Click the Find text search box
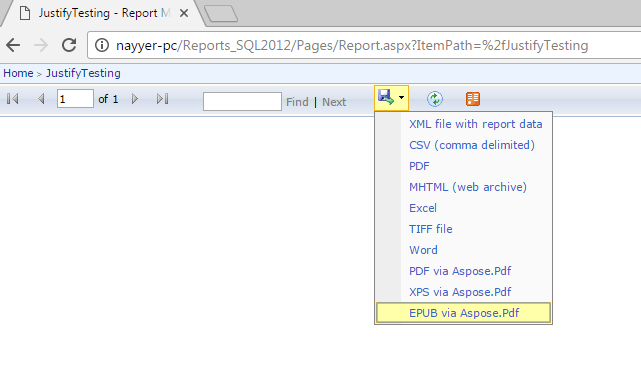Screen dimensions: 641x385 point(242,101)
